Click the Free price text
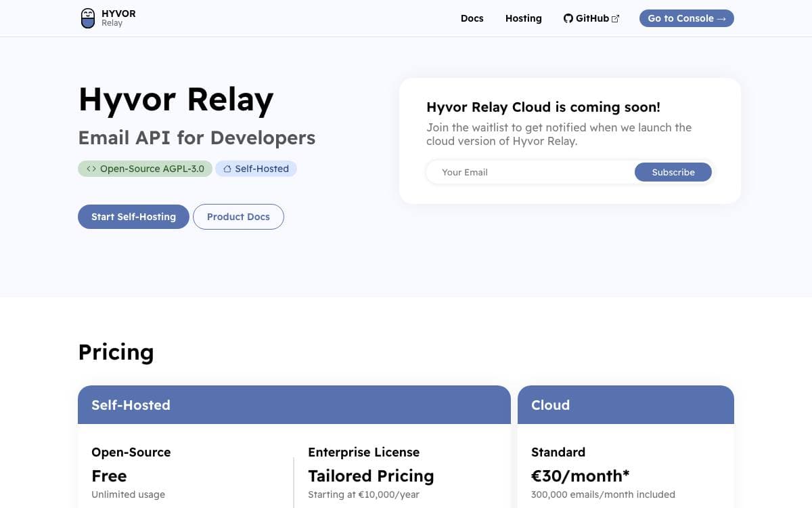Screen dimensions: 812x508 point(109,476)
